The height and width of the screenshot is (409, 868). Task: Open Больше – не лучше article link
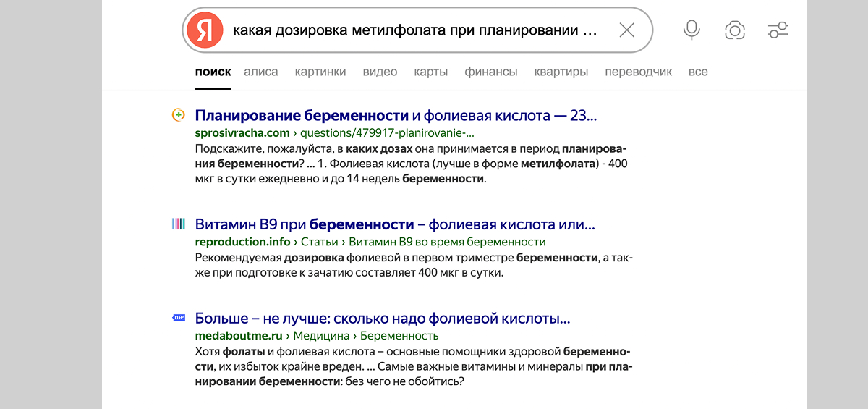click(383, 318)
